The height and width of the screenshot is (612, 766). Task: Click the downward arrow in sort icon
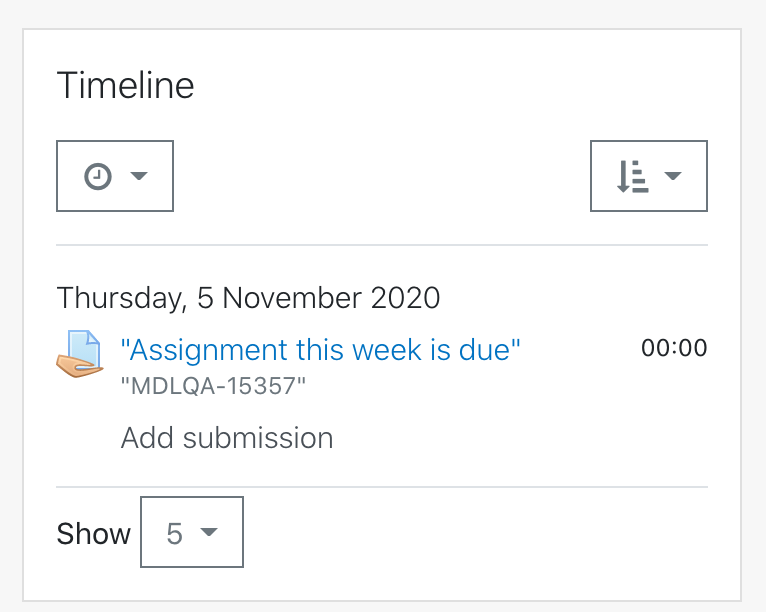click(623, 176)
